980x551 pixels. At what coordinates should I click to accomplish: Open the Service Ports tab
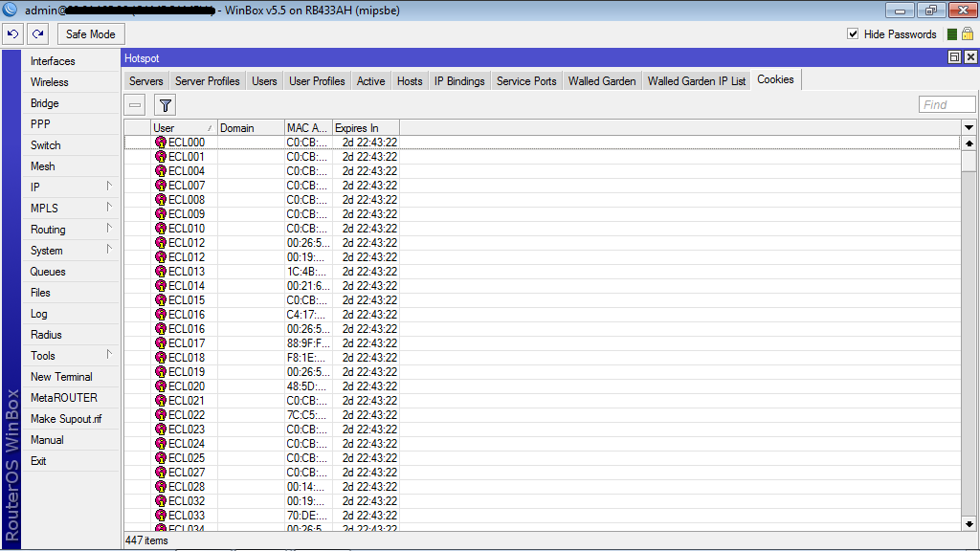[526, 81]
